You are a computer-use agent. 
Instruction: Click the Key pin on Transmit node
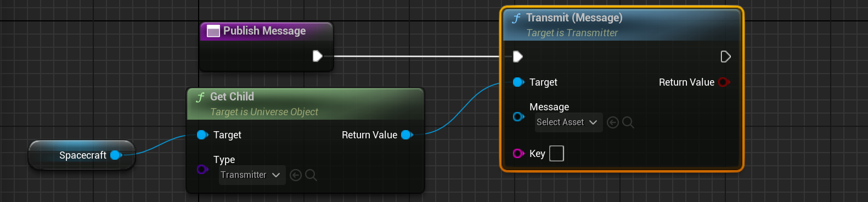click(518, 153)
